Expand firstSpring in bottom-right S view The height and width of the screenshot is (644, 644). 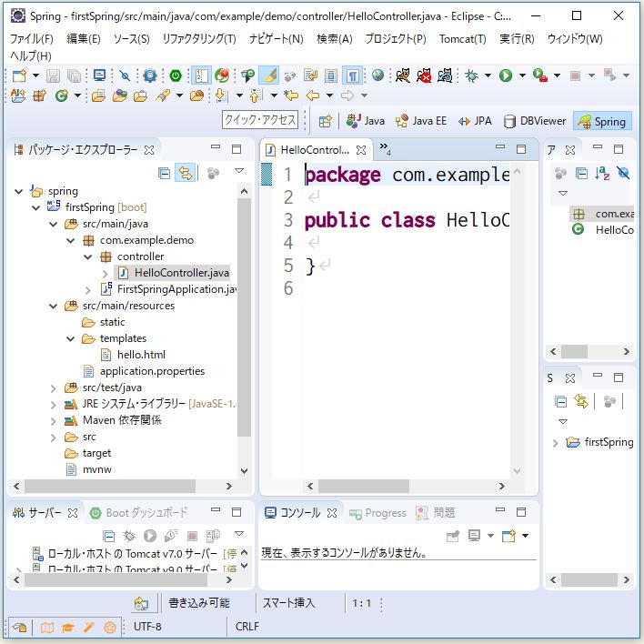555,443
